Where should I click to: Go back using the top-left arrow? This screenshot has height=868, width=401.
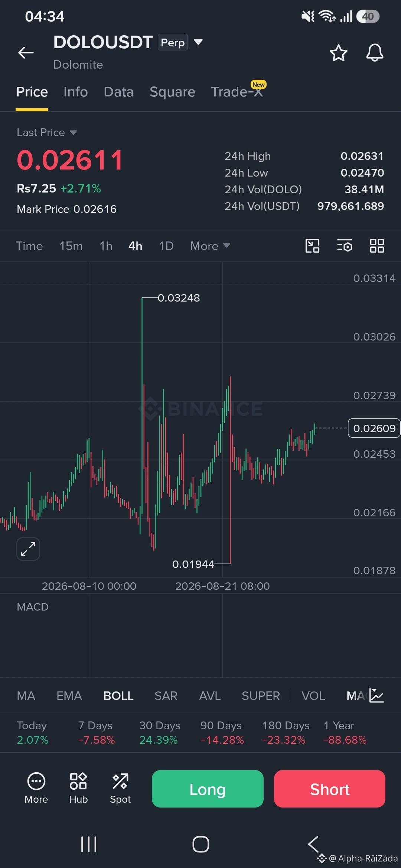pos(26,53)
